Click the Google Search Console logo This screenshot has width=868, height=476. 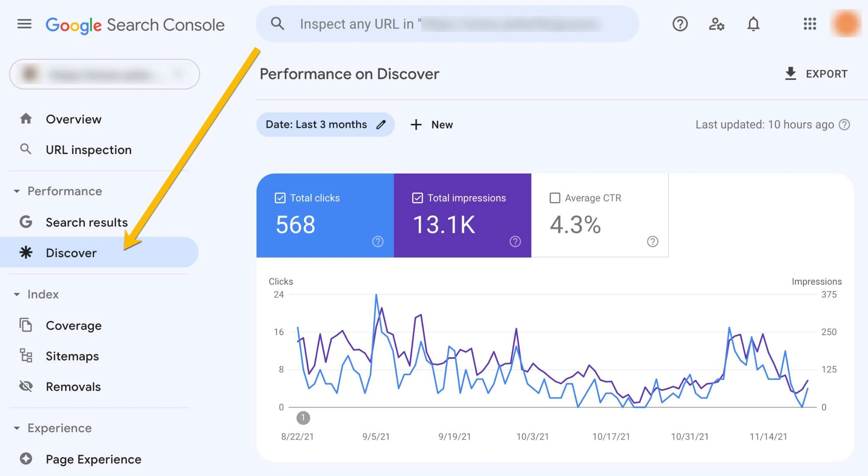135,25
